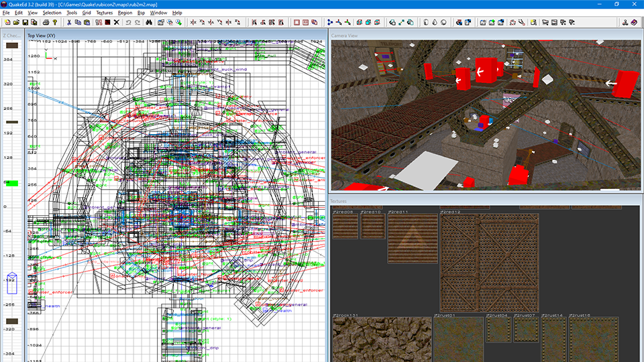Open the Grid menu
The width and height of the screenshot is (644, 362).
[87, 13]
